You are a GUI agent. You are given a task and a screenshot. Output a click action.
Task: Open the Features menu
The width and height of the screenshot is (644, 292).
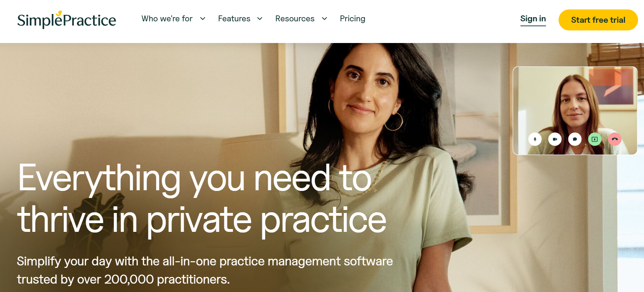pyautogui.click(x=234, y=19)
